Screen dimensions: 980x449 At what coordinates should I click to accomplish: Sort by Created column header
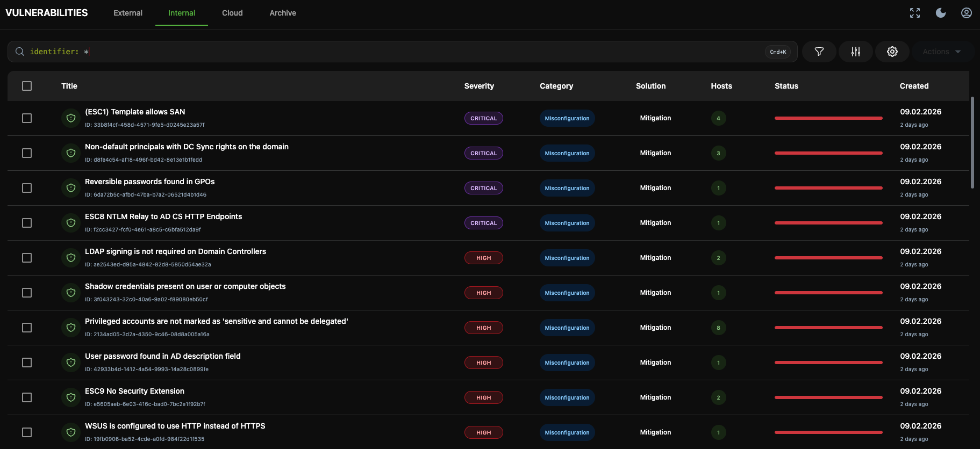(914, 86)
